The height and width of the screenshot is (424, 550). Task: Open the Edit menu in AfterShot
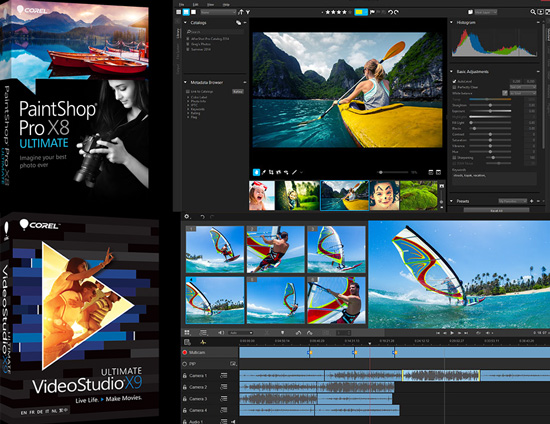pos(195,5)
